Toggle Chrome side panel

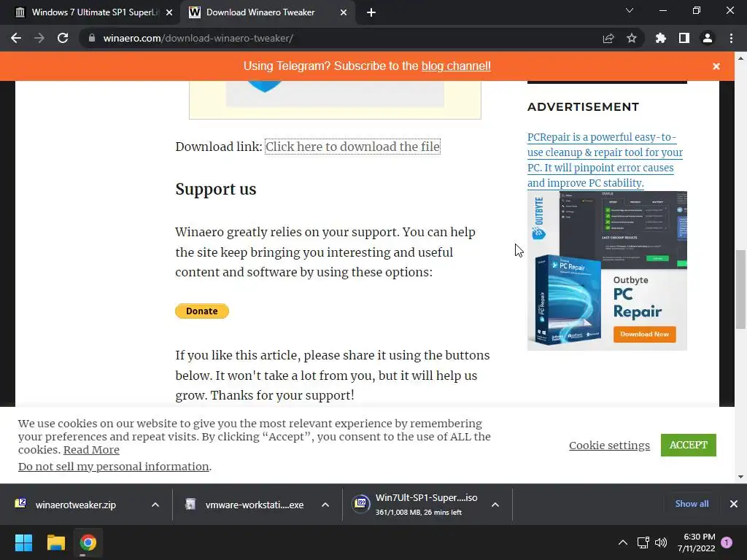pos(684,38)
